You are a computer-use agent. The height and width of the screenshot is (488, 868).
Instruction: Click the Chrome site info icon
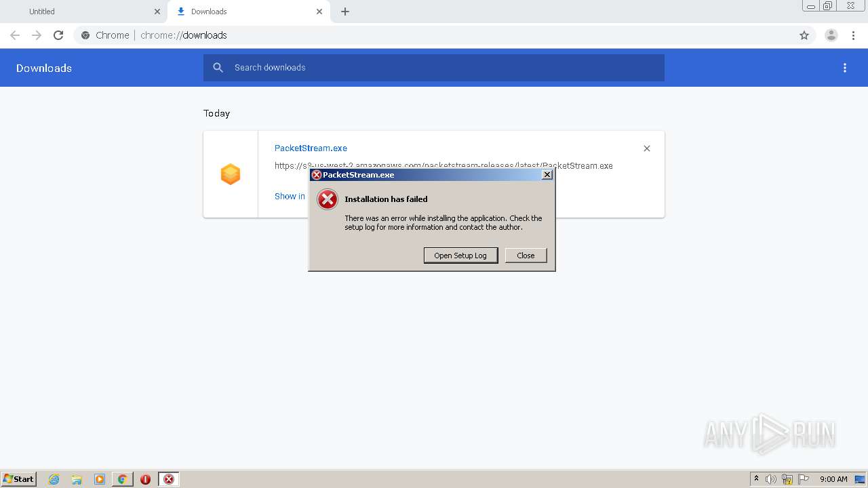point(85,35)
